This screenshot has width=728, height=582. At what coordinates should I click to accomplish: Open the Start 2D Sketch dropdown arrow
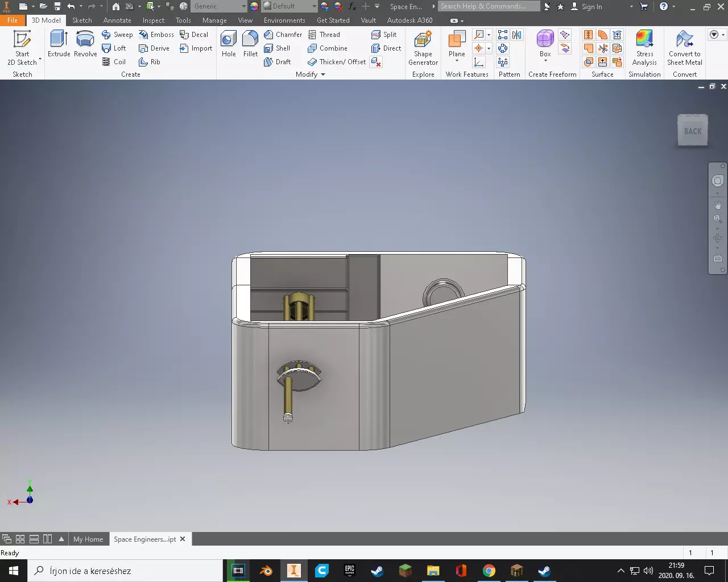[40, 59]
